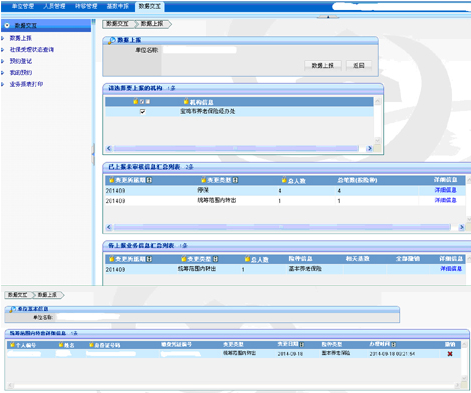471x393 pixels.
Task: Expand the 数据上报 item in the sidebar
Action: pos(21,38)
